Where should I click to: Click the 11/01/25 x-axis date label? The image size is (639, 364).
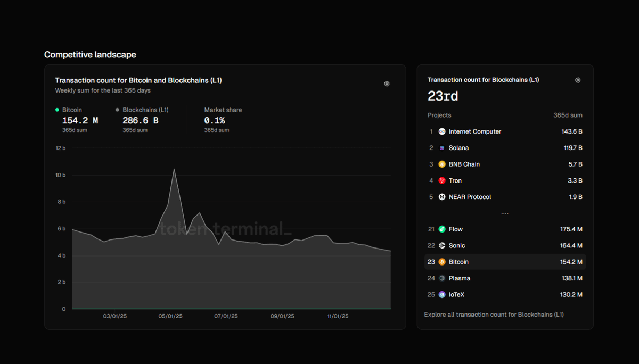(x=338, y=316)
